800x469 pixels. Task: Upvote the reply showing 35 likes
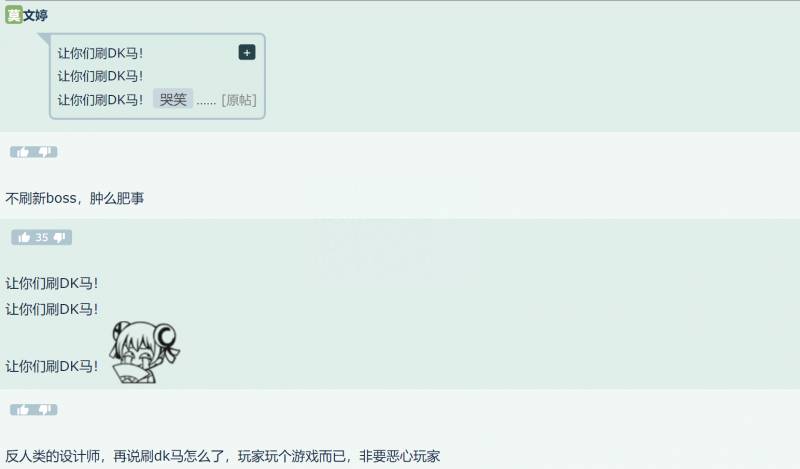click(x=23, y=237)
